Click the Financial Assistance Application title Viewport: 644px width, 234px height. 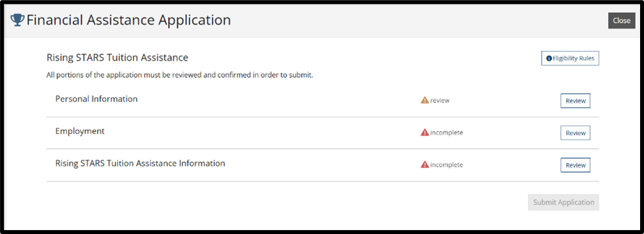point(128,20)
